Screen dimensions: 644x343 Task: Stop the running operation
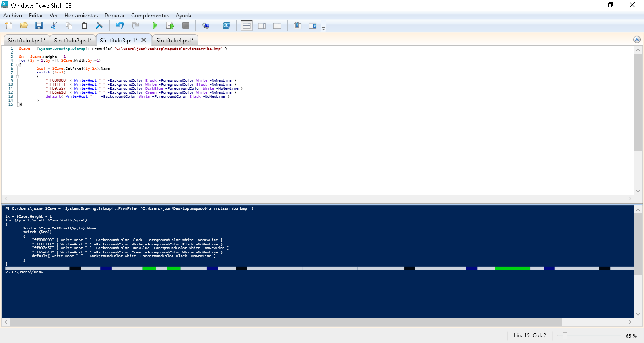185,25
